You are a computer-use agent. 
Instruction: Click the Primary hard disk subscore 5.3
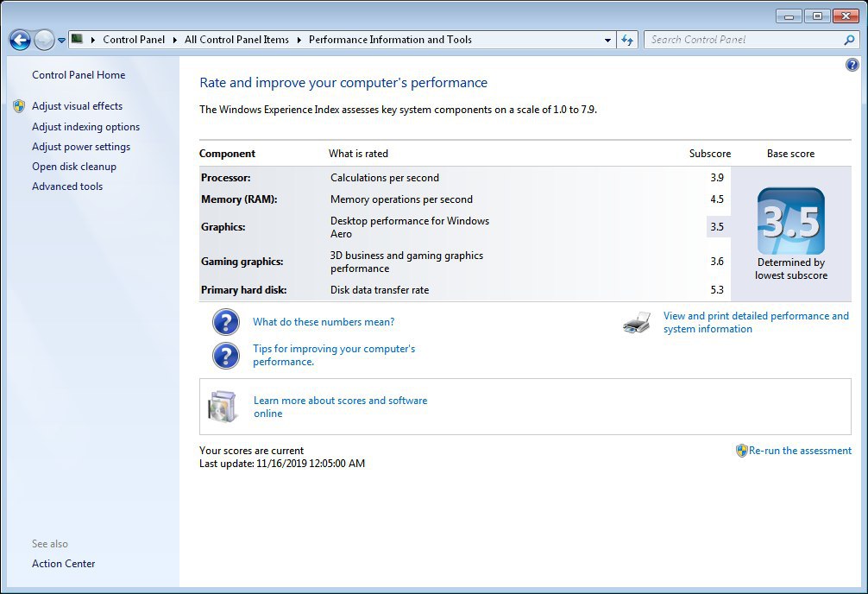717,290
